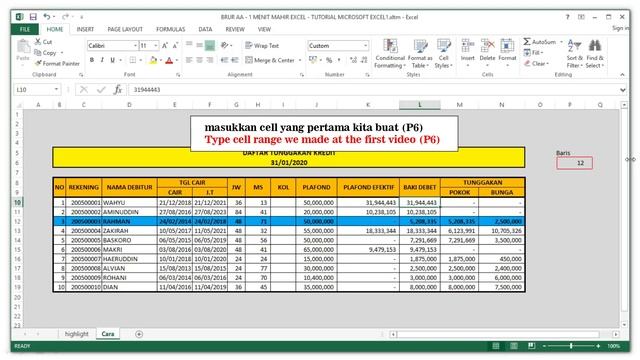The width and height of the screenshot is (640, 360).
Task: Center the cell text horizontally
Action: pos(200,60)
